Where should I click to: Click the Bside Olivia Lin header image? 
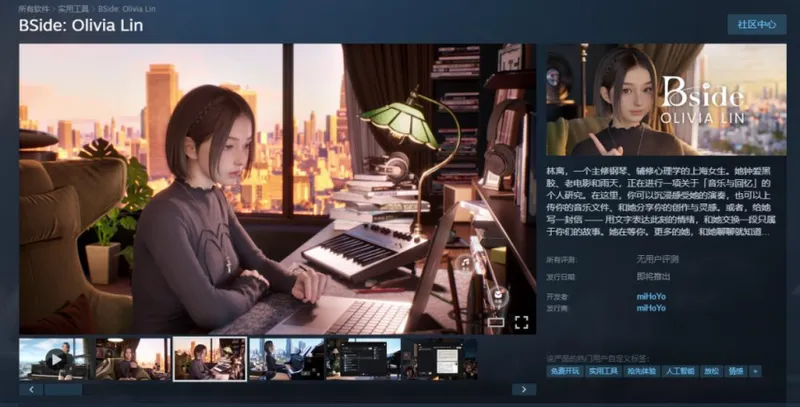pos(666,99)
